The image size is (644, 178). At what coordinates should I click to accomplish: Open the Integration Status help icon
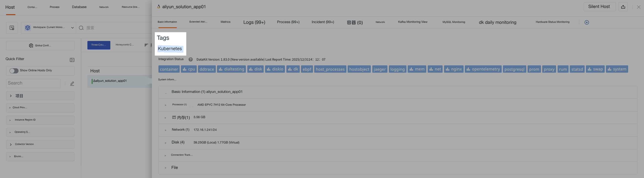(190, 59)
